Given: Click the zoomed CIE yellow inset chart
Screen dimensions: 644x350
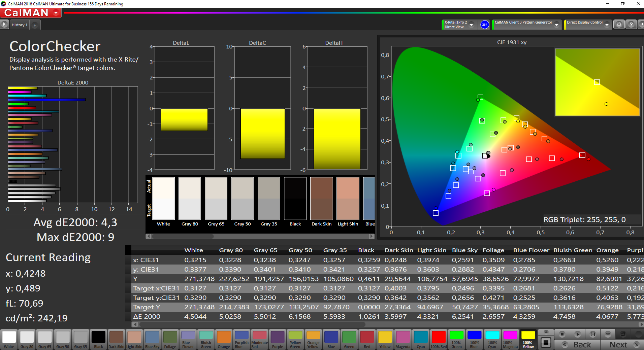Looking at the screenshot, I should (597, 82).
